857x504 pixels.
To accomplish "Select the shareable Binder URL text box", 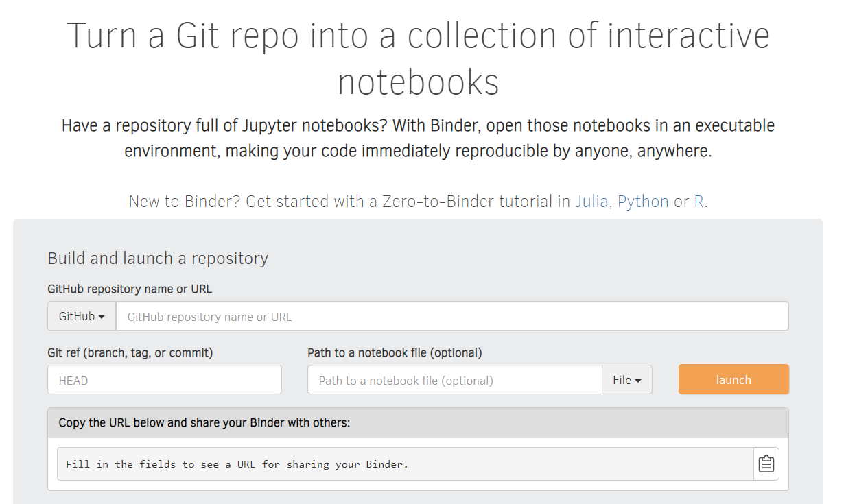I will (x=405, y=464).
